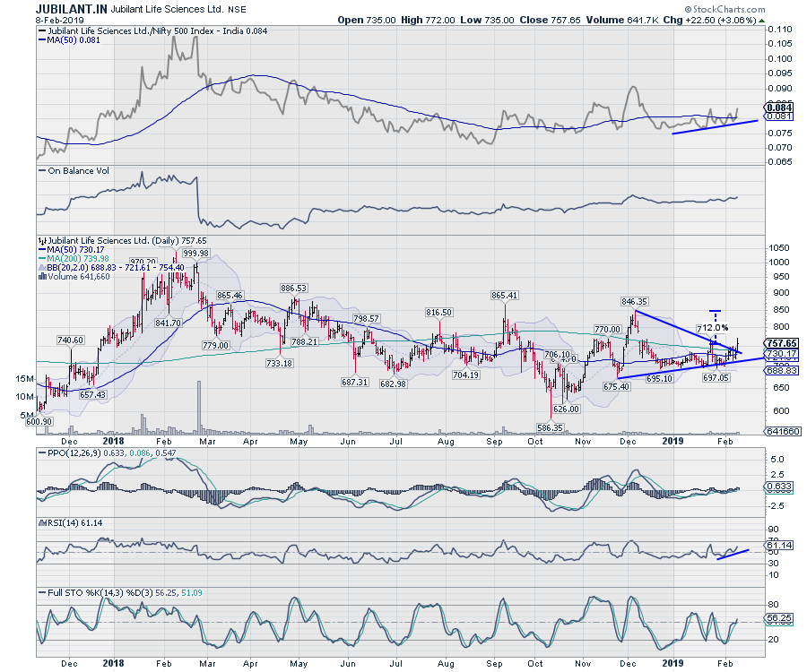
Task: Click the 0.633 PPO axis tag
Action: tap(779, 487)
